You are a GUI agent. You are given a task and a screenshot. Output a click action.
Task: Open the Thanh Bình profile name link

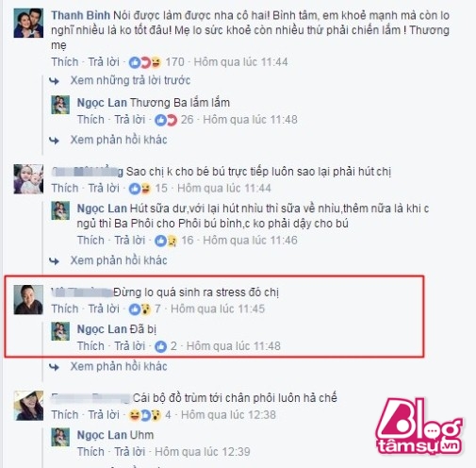(80, 15)
